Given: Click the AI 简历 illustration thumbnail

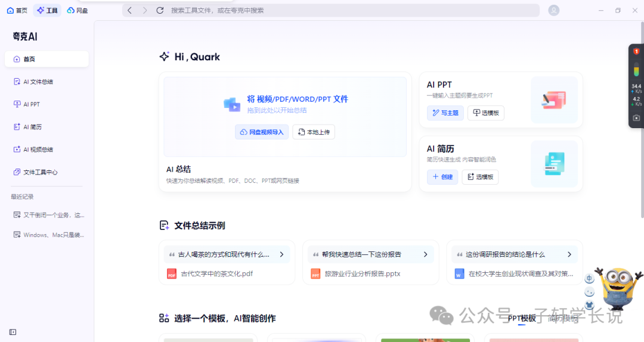Looking at the screenshot, I should [x=554, y=164].
